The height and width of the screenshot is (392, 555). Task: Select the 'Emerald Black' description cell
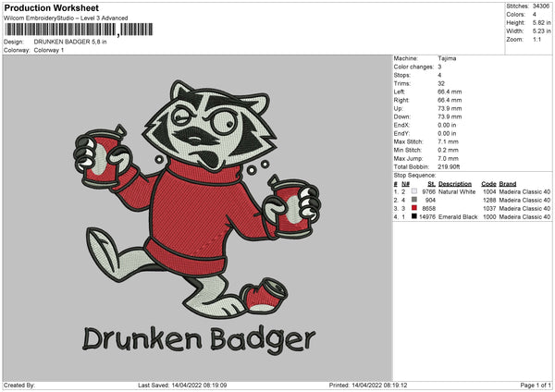pyautogui.click(x=458, y=217)
